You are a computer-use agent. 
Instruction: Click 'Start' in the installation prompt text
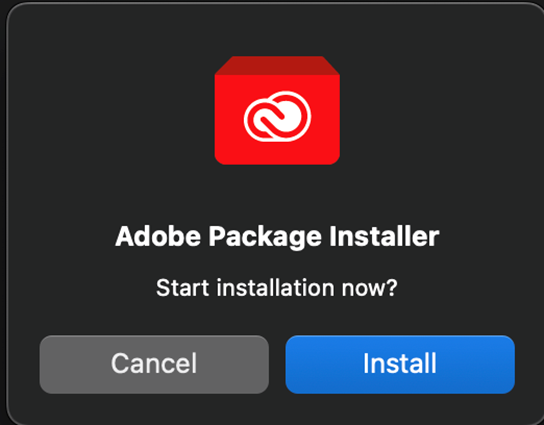[182, 288]
